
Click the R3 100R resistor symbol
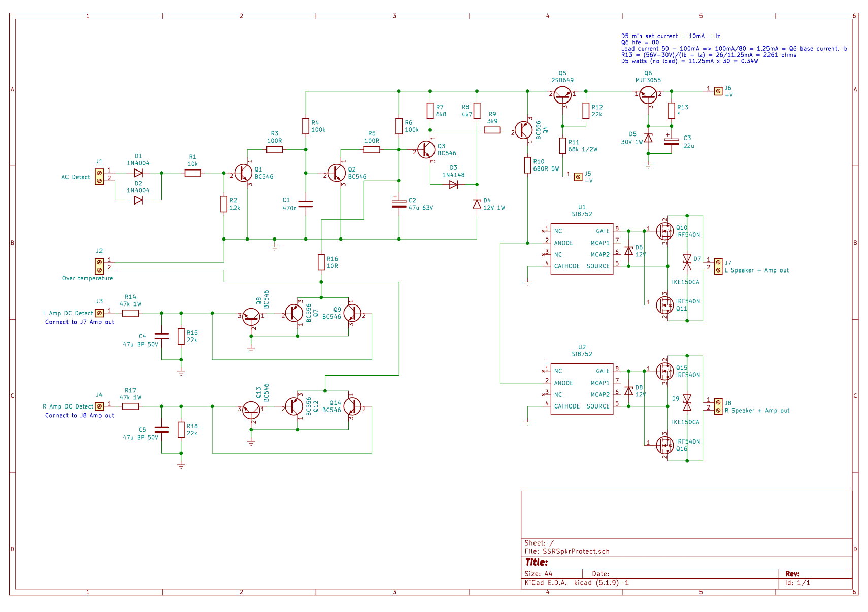tap(275, 150)
